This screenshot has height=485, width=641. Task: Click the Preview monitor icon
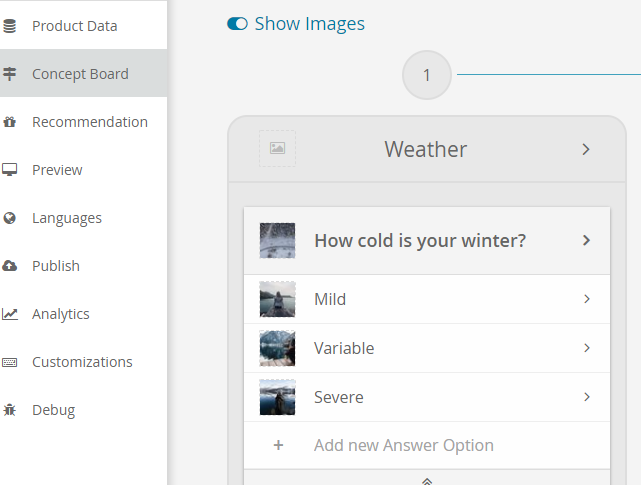pos(10,170)
